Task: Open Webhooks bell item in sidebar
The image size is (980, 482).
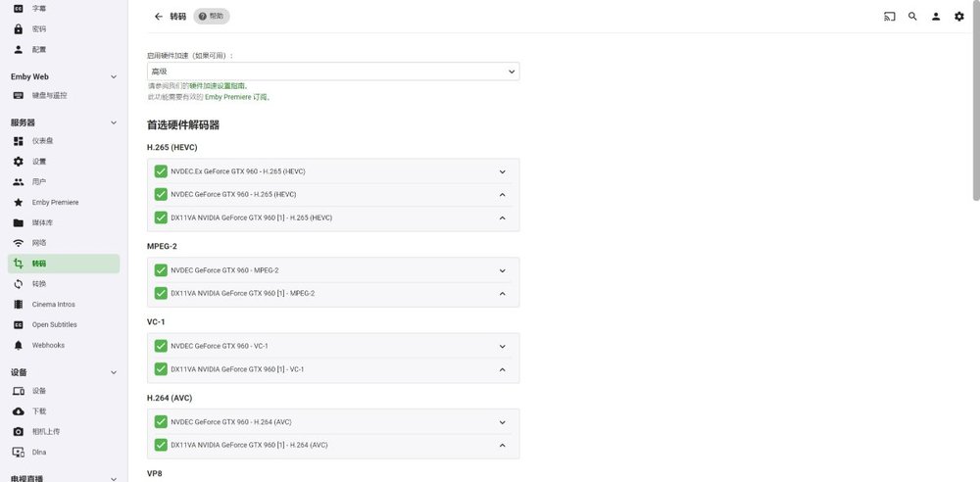Action: pyautogui.click(x=48, y=345)
